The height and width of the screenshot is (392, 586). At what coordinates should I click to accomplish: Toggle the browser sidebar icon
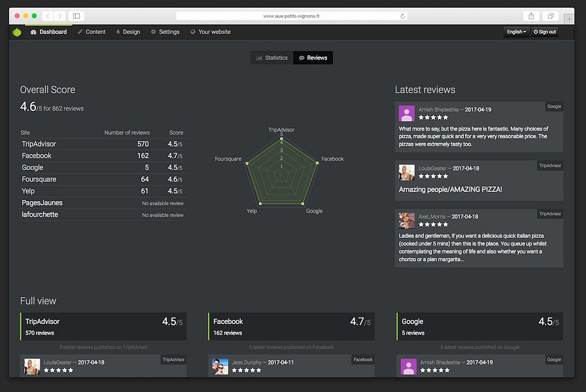(x=77, y=16)
